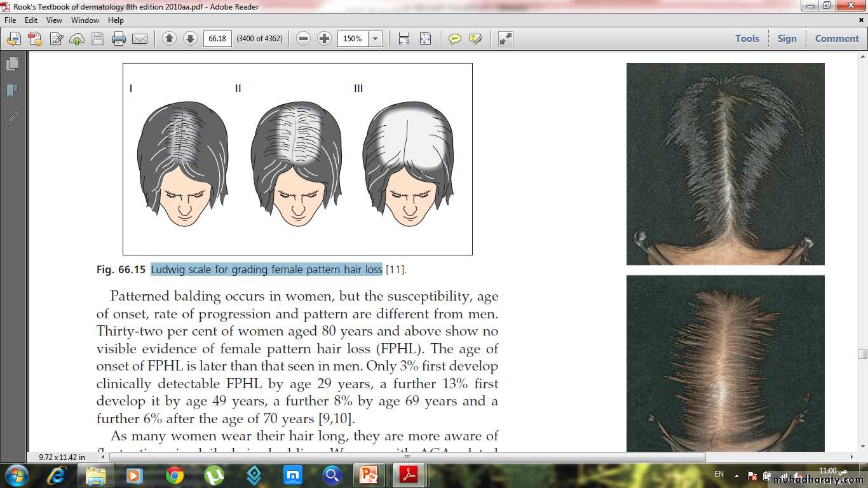The image size is (868, 488).
Task: Open the Window menu
Action: (85, 20)
